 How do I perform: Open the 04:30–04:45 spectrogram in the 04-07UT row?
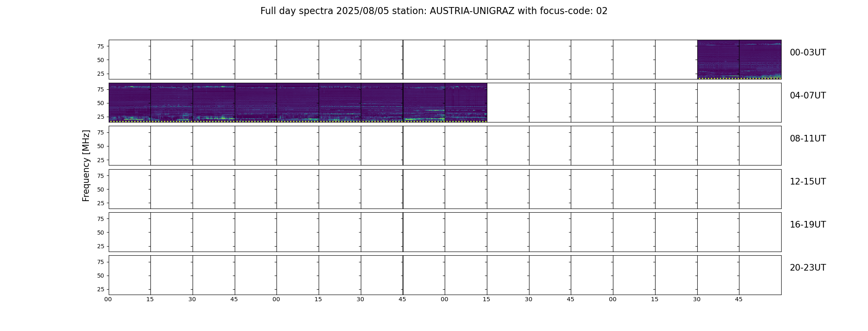[x=214, y=103]
